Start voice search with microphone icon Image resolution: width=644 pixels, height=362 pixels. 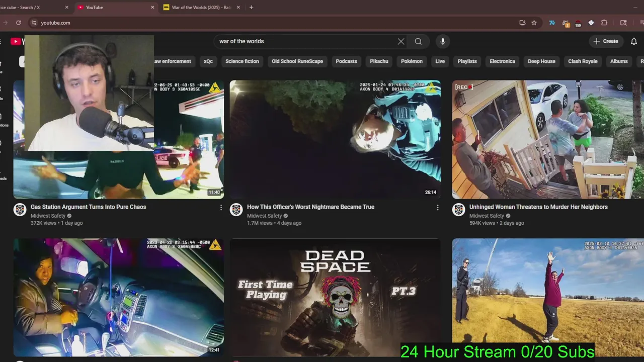tap(443, 41)
